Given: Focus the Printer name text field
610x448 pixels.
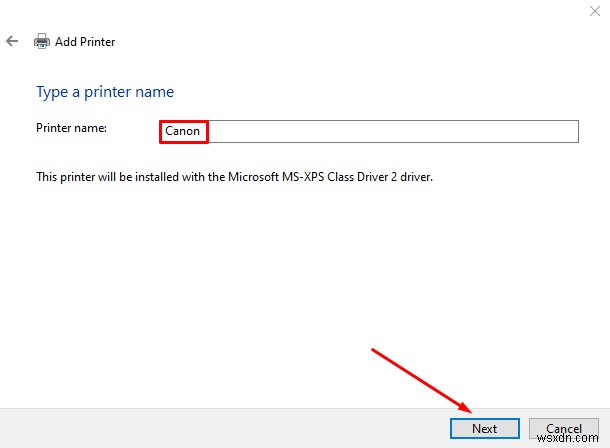Looking at the screenshot, I should pos(390,131).
